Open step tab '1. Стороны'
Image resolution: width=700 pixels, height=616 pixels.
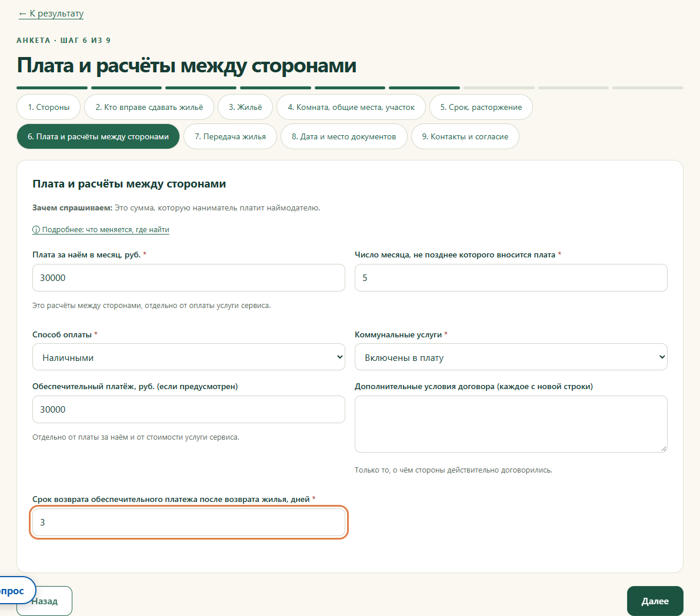(x=49, y=107)
